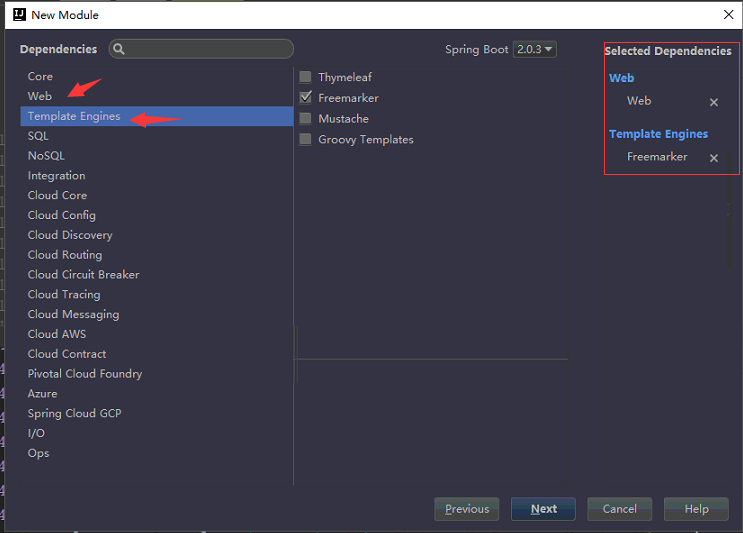The height and width of the screenshot is (533, 743).
Task: Click the Template Engines heading in Selected Dependencies
Action: pyautogui.click(x=659, y=134)
